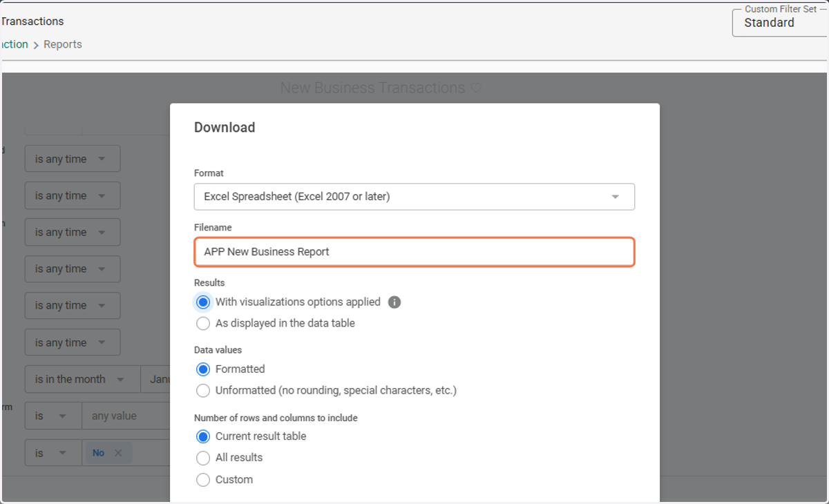This screenshot has height=504, width=829.
Task: Select Current result table option
Action: tap(203, 437)
